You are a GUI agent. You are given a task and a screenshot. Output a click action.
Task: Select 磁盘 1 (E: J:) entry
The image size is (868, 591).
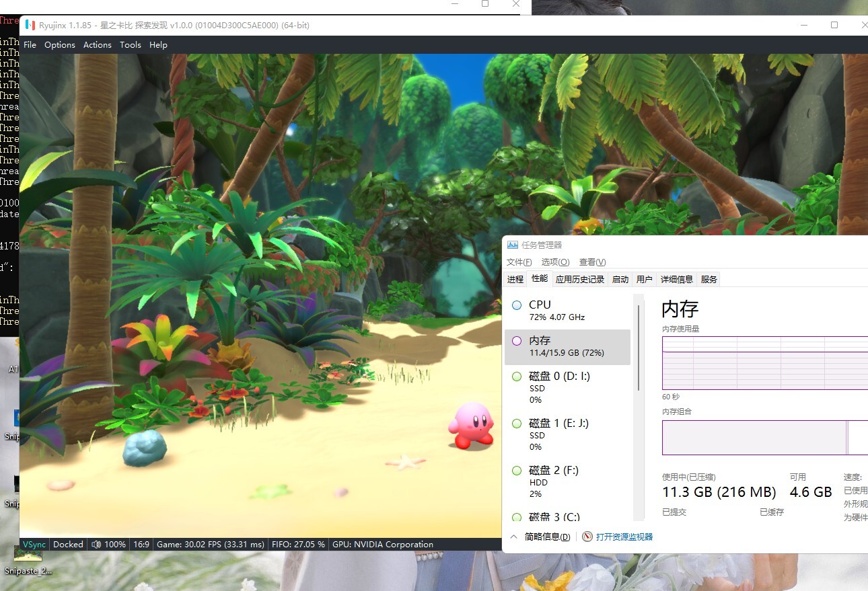[567, 435]
